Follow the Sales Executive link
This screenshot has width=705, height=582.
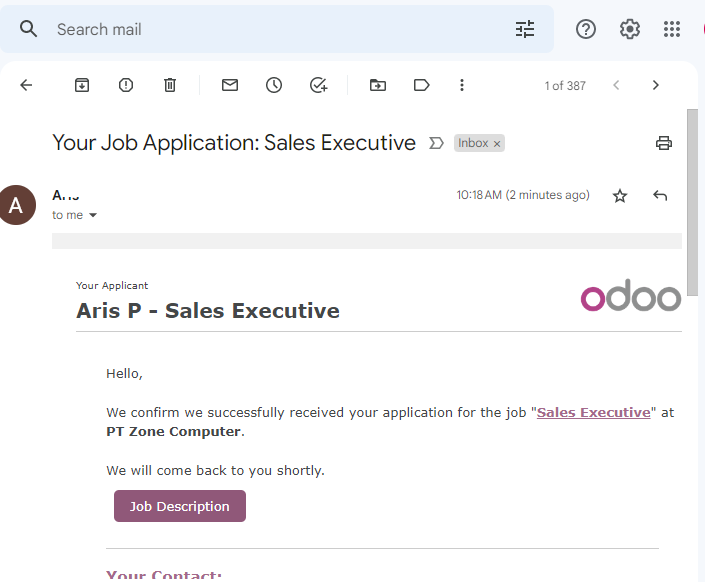tap(593, 412)
